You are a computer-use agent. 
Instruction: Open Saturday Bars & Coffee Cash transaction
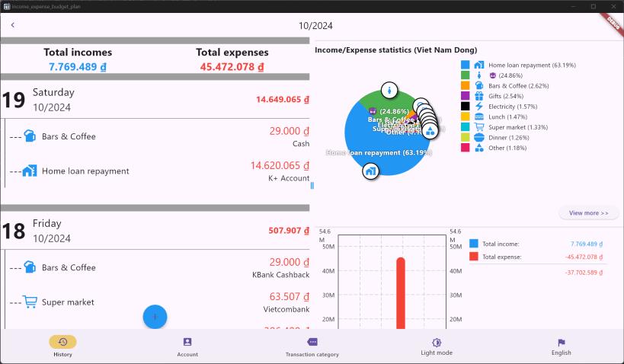[159, 136]
